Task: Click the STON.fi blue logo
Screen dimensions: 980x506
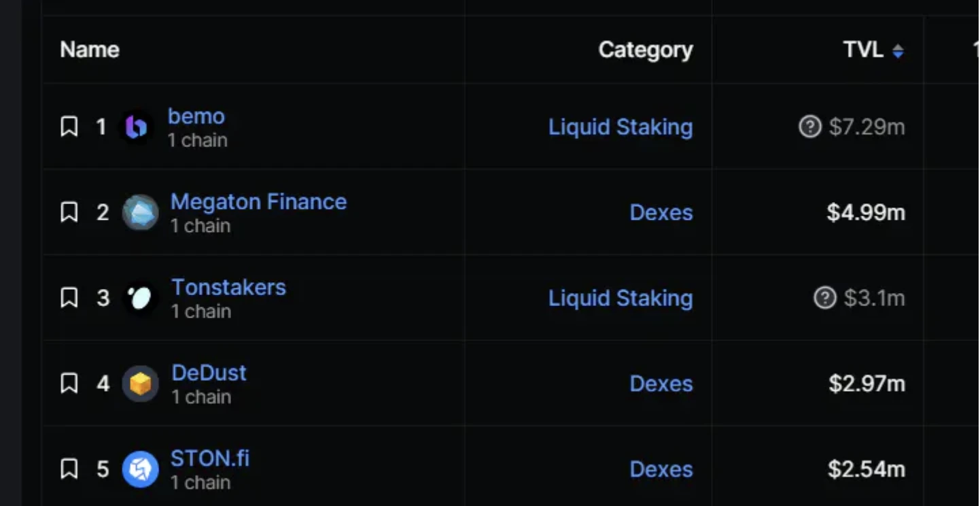Action: coord(140,470)
